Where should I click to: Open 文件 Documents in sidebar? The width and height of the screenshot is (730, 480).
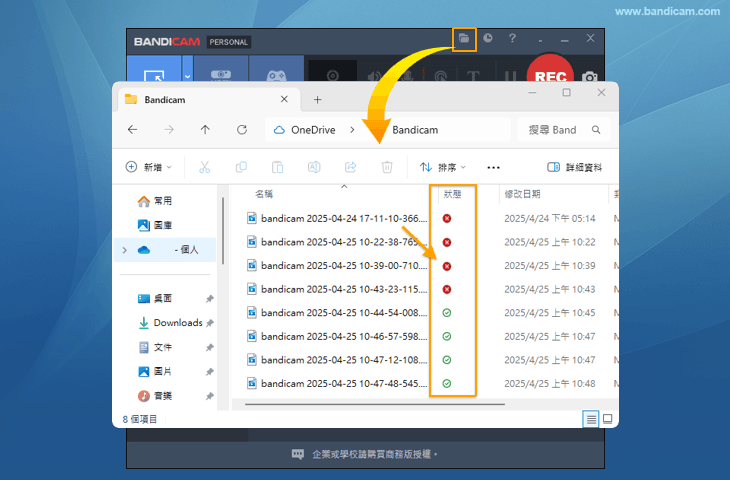click(155, 347)
